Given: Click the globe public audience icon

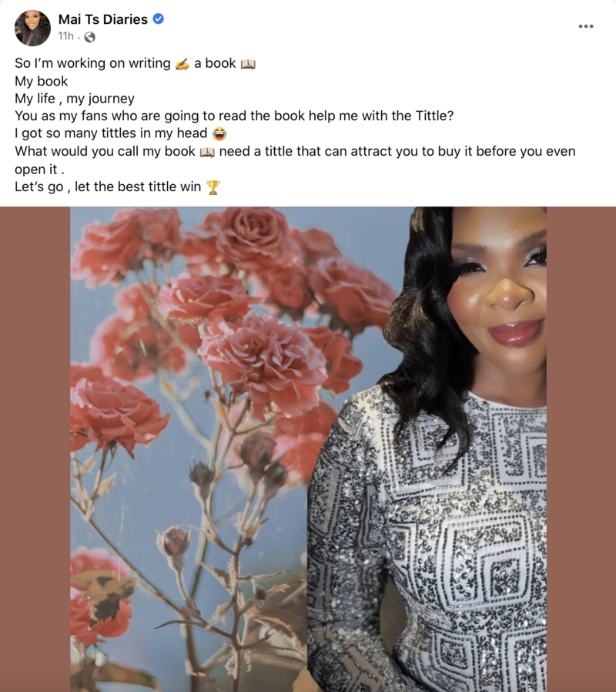Looking at the screenshot, I should point(89,37).
